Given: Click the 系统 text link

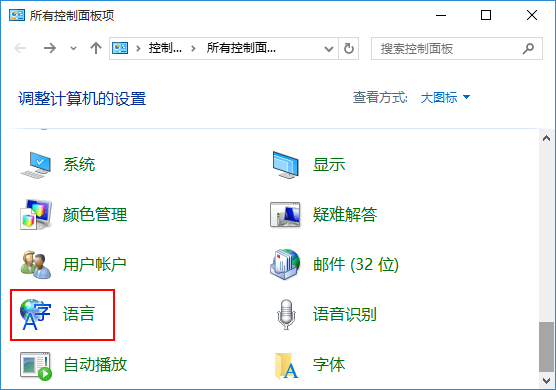Looking at the screenshot, I should click(x=79, y=165).
